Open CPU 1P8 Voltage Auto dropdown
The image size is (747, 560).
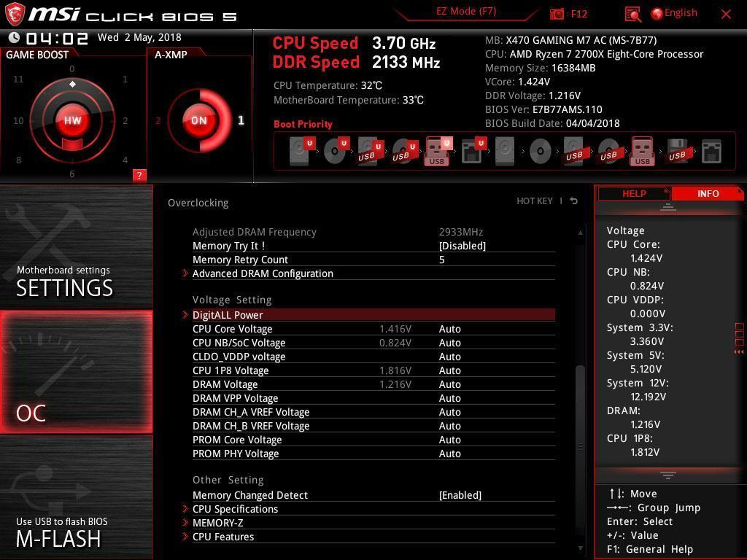(449, 370)
